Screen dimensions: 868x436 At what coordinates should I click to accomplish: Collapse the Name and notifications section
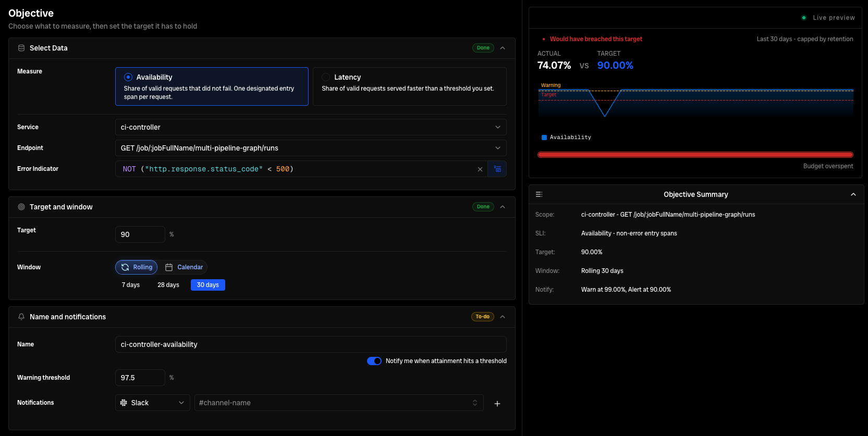click(503, 317)
